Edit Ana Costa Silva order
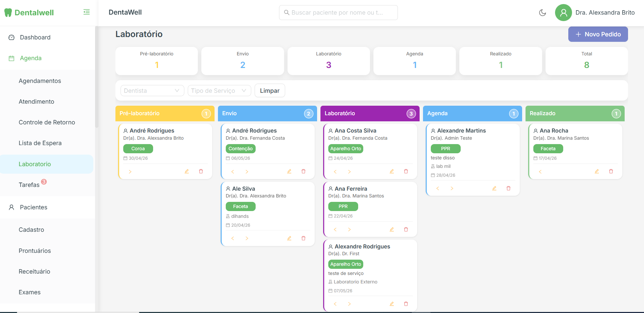 pyautogui.click(x=392, y=171)
